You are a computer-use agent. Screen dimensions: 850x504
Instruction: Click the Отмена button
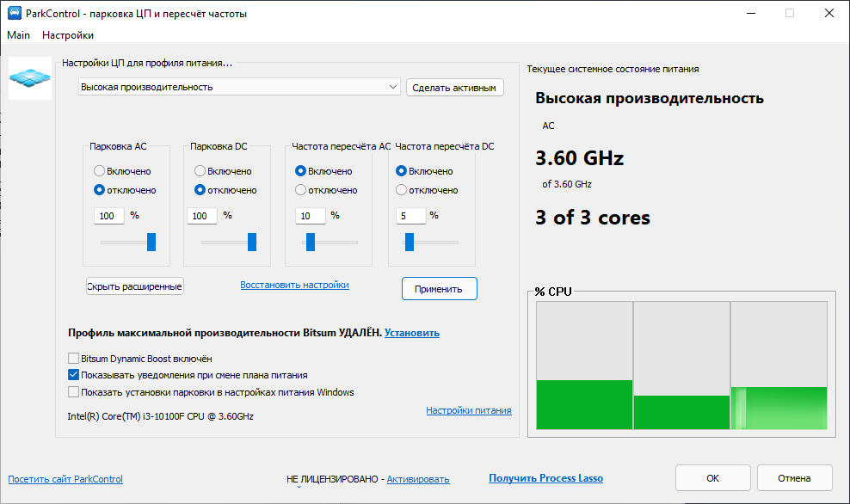794,478
